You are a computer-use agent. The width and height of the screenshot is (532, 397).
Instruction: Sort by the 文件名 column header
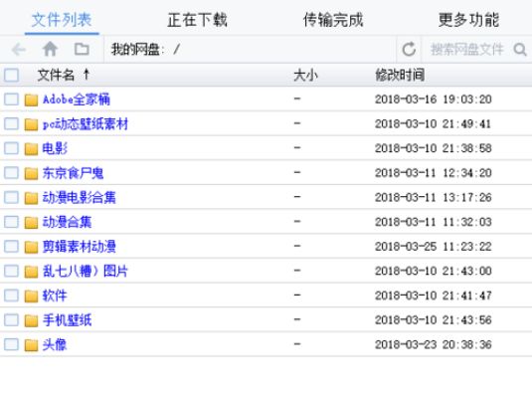pyautogui.click(x=56, y=75)
